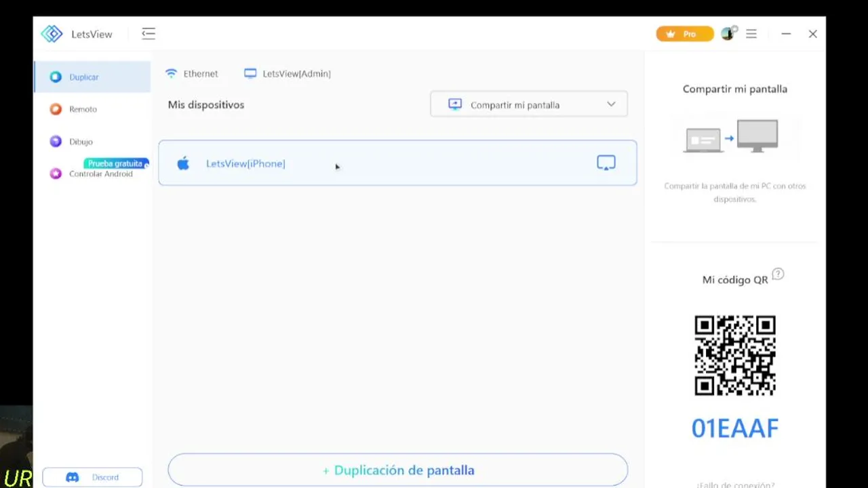Click the Ethernet network label
Image resolution: width=868 pixels, height=488 pixels.
coord(201,74)
